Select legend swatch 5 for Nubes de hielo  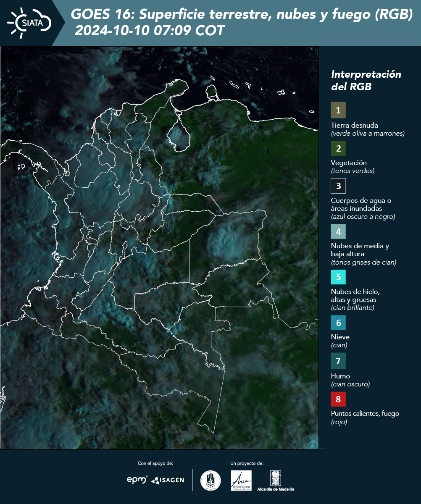pyautogui.click(x=338, y=277)
